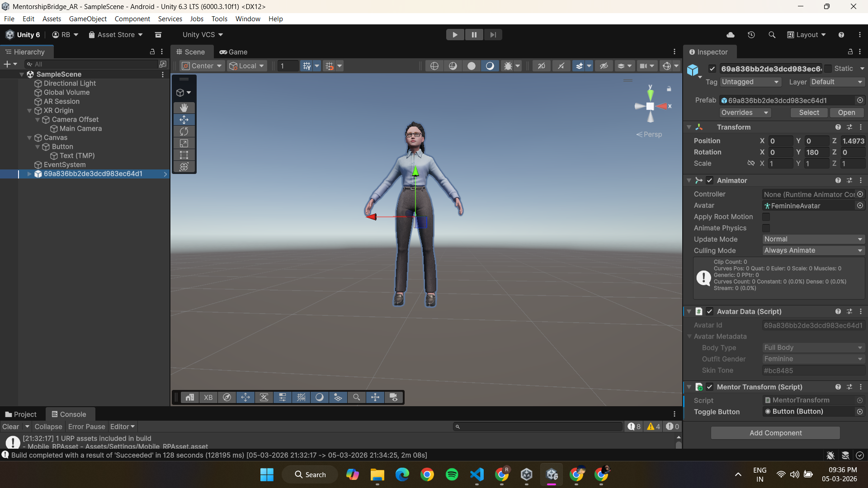Image resolution: width=868 pixels, height=488 pixels.
Task: Select the Scale tool
Action: [184, 143]
